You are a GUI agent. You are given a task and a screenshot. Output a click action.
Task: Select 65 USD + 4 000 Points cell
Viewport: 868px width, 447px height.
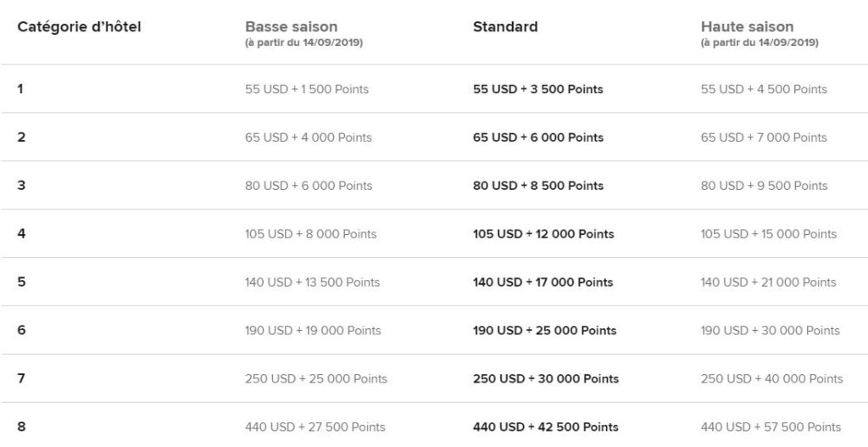(309, 137)
